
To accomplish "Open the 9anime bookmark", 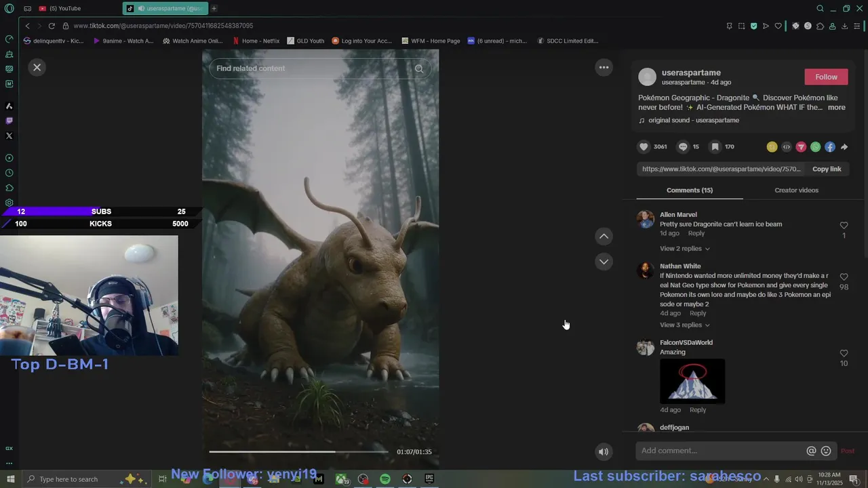I will (x=123, y=41).
